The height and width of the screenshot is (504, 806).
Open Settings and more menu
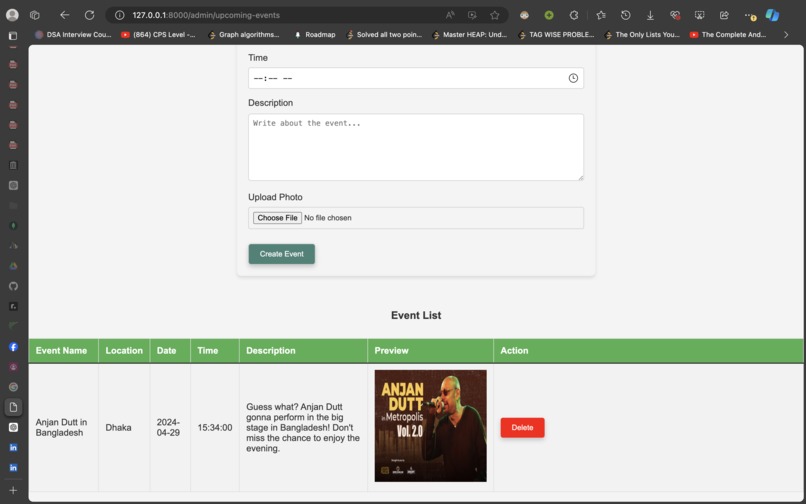749,15
